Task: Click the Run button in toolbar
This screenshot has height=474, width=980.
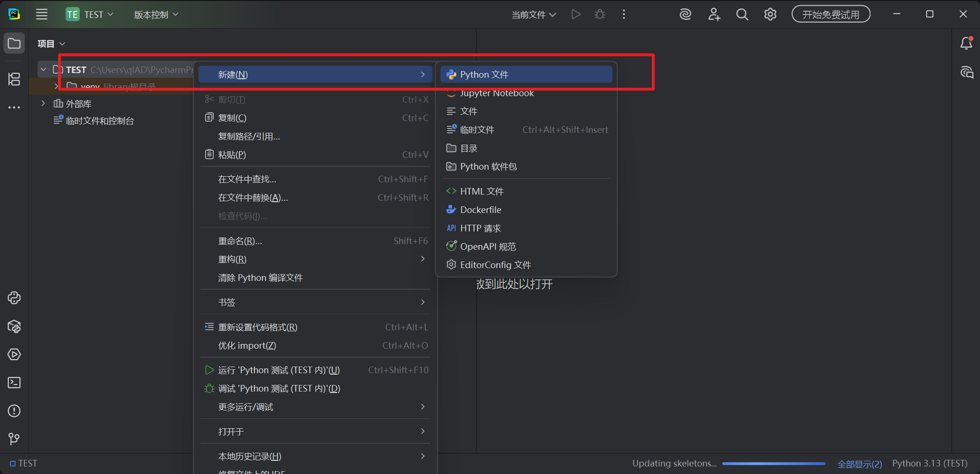Action: 576,14
